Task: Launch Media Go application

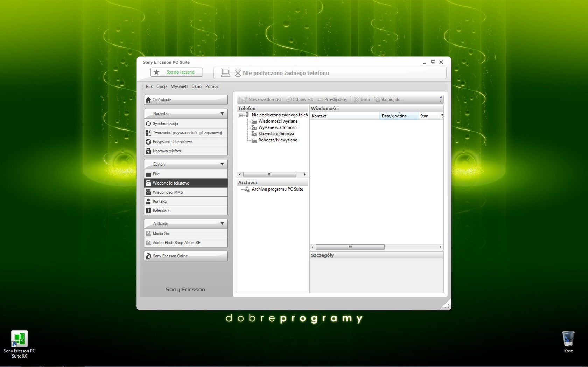Action: tap(185, 234)
